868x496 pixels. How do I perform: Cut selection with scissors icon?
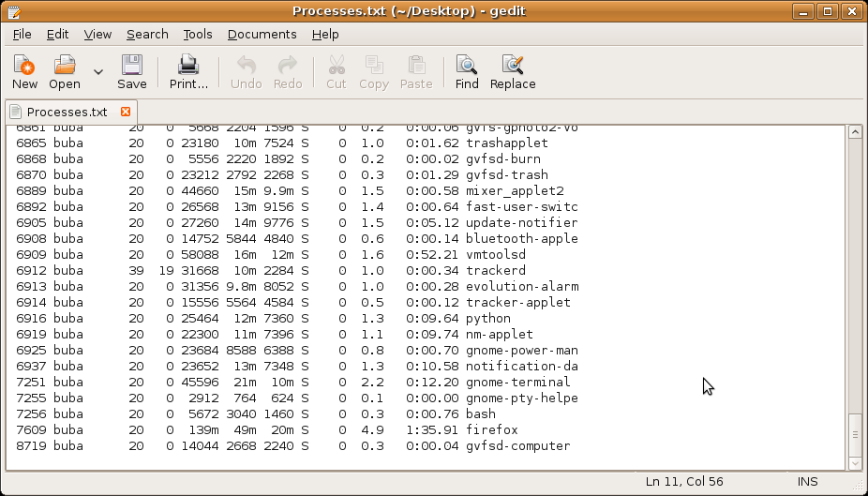(x=336, y=72)
